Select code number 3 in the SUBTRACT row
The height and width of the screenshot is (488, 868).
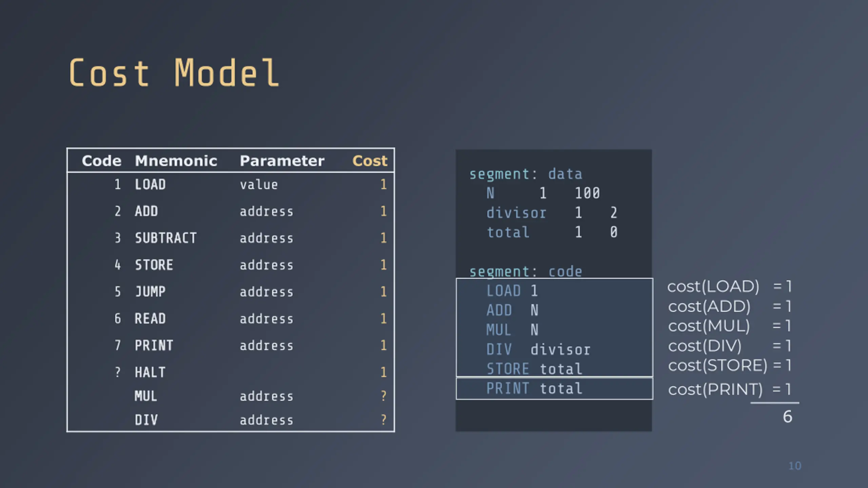[118, 238]
